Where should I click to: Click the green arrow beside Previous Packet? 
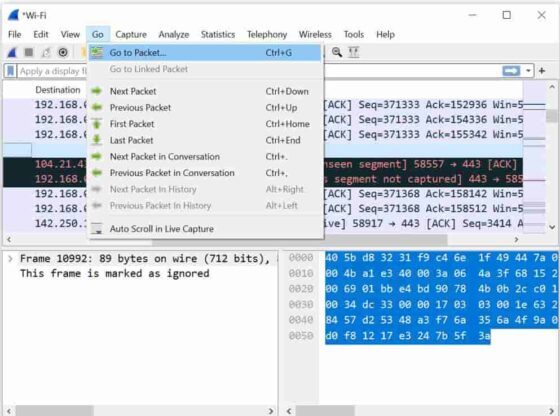pyautogui.click(x=97, y=107)
